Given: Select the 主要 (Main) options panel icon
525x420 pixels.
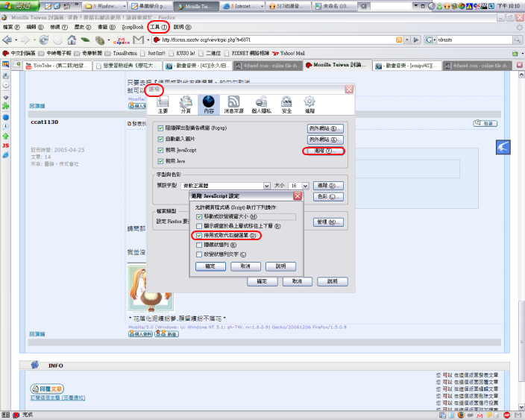Looking at the screenshot, I should tap(163, 104).
